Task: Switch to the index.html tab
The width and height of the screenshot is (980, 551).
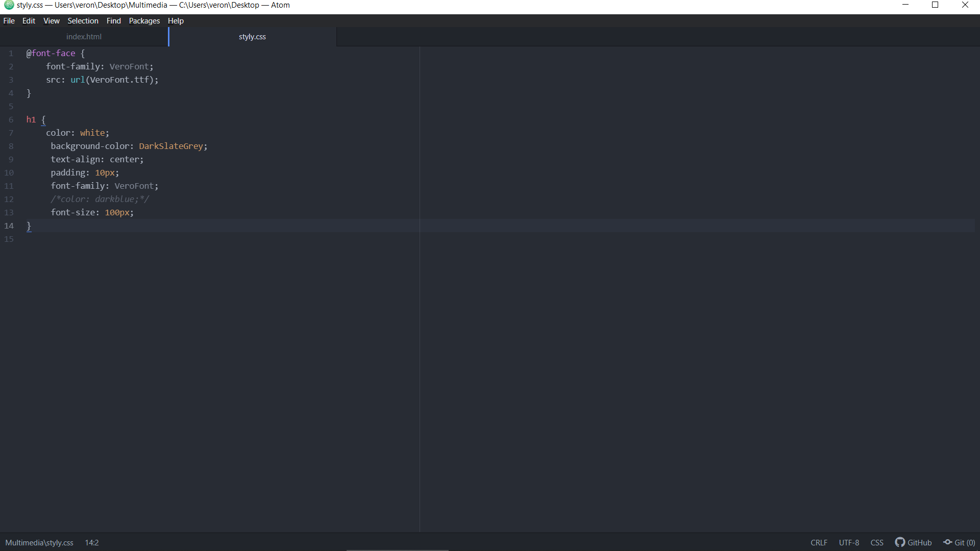Action: [x=84, y=37]
